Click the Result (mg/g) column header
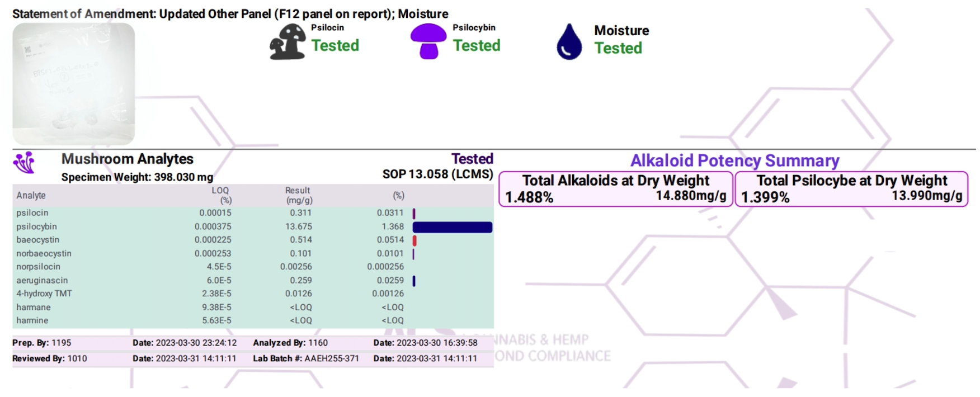Screen dimensions: 980x397 [x=298, y=195]
